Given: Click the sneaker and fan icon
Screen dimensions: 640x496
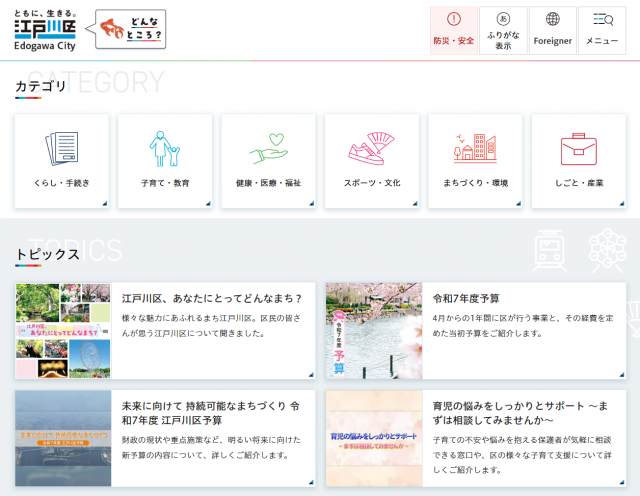Looking at the screenshot, I should [372, 149].
